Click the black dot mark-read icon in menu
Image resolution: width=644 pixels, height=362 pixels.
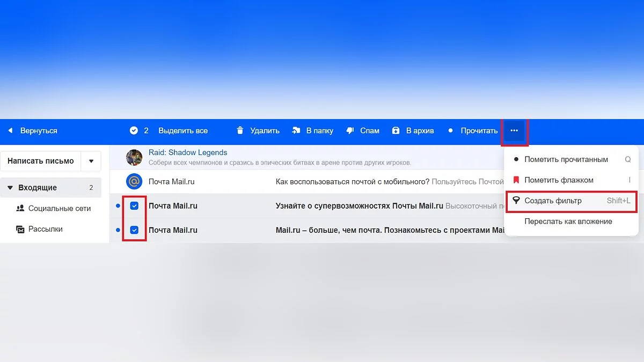pos(516,159)
